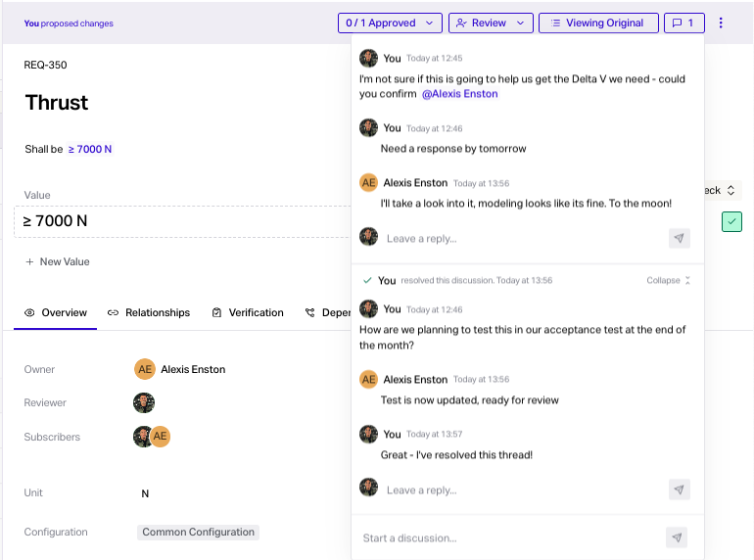Click the AE subscriber avatar
This screenshot has width=754, height=560.
click(x=161, y=437)
